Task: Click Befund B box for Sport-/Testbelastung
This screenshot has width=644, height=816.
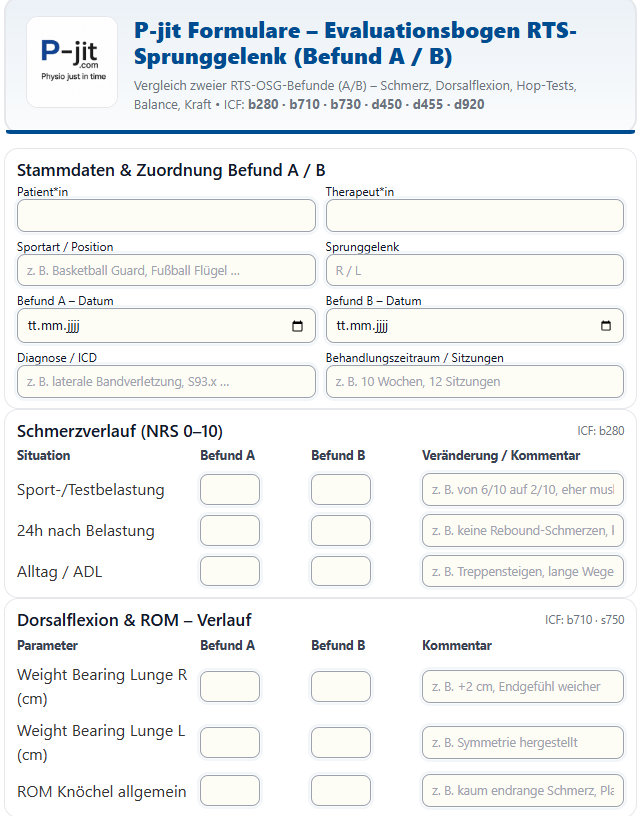Action: (340, 489)
